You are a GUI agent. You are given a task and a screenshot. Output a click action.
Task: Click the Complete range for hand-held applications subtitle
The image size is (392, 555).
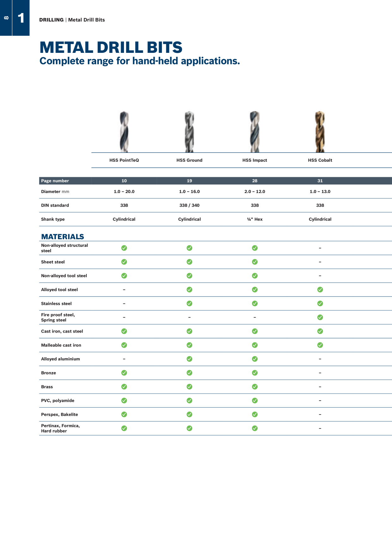(140, 61)
